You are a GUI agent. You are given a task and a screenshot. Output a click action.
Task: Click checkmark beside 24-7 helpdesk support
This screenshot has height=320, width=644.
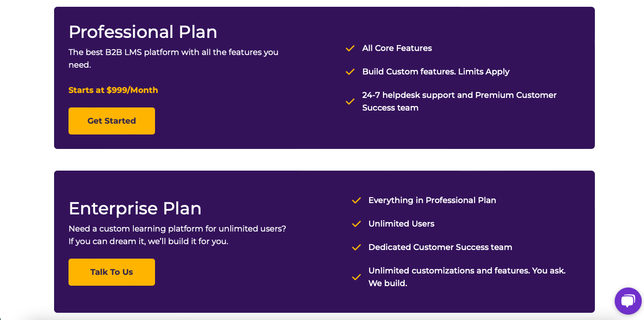tap(350, 102)
